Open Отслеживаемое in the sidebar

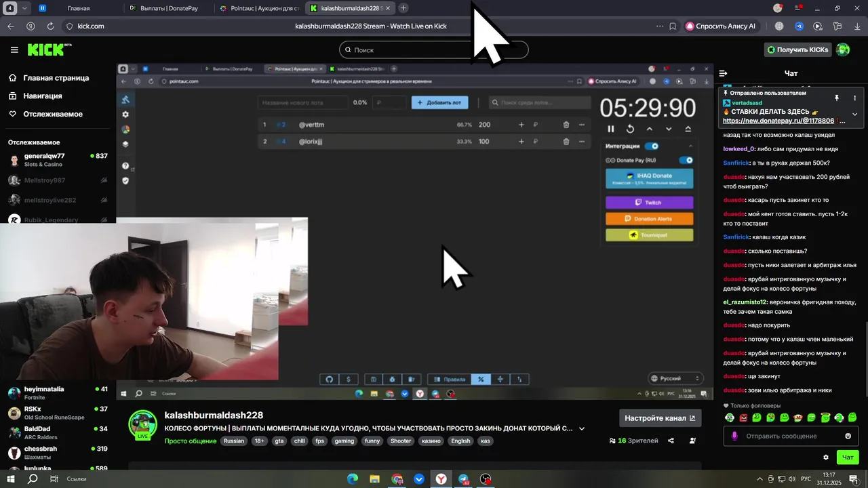(x=45, y=114)
